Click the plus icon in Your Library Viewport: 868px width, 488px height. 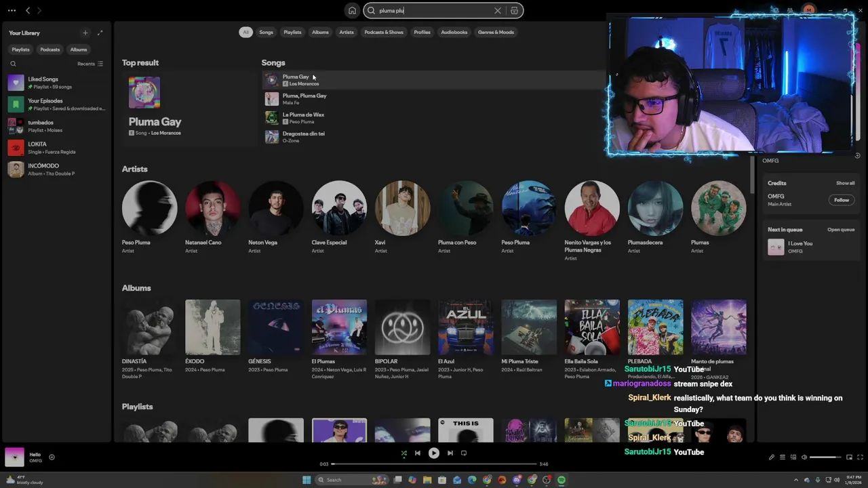[x=85, y=33]
